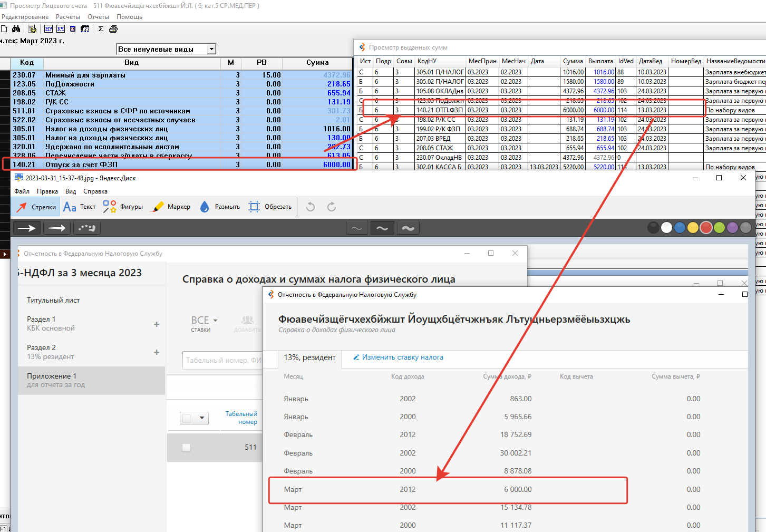Image resolution: width=766 pixels, height=532 pixels.
Task: Click the 'КодНУ' column header
Action: pyautogui.click(x=440, y=61)
